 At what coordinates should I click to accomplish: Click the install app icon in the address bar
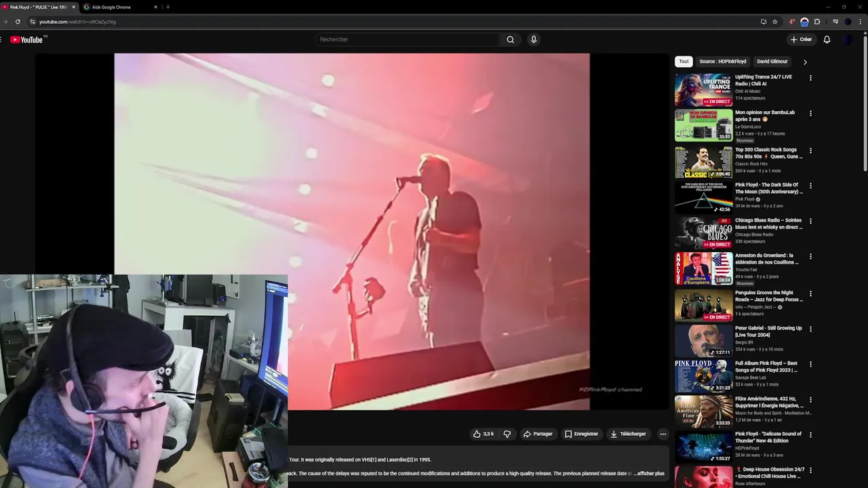[764, 22]
